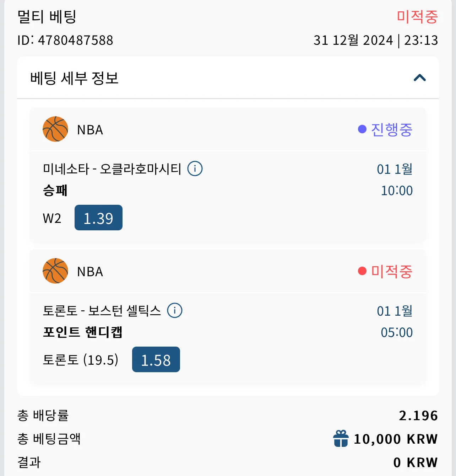The image size is (456, 476).
Task: Click the basketball icon of the second NBA bet
Action: point(55,271)
